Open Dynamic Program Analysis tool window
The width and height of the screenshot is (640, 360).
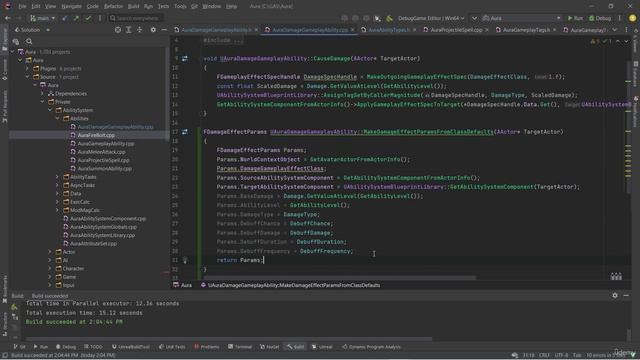(371, 347)
